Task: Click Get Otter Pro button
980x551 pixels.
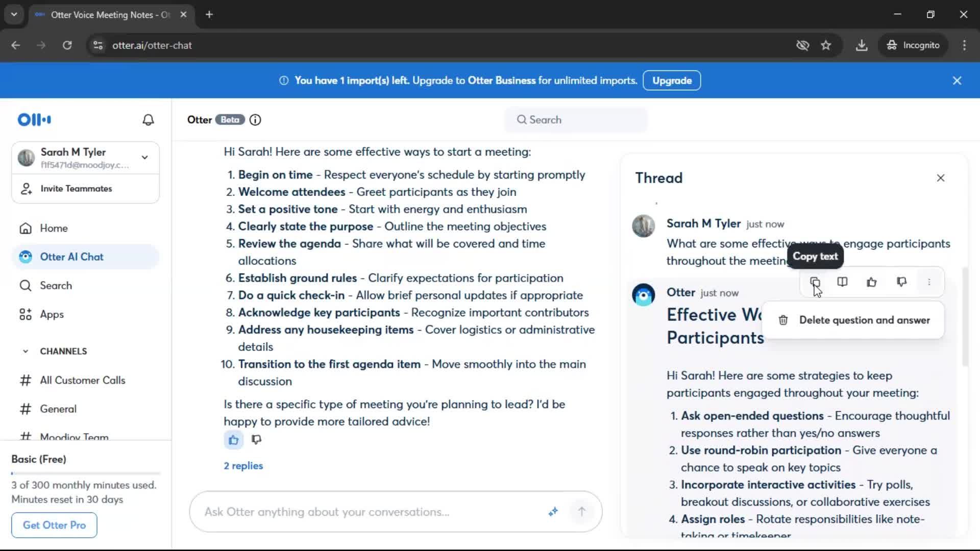Action: pos(54,525)
